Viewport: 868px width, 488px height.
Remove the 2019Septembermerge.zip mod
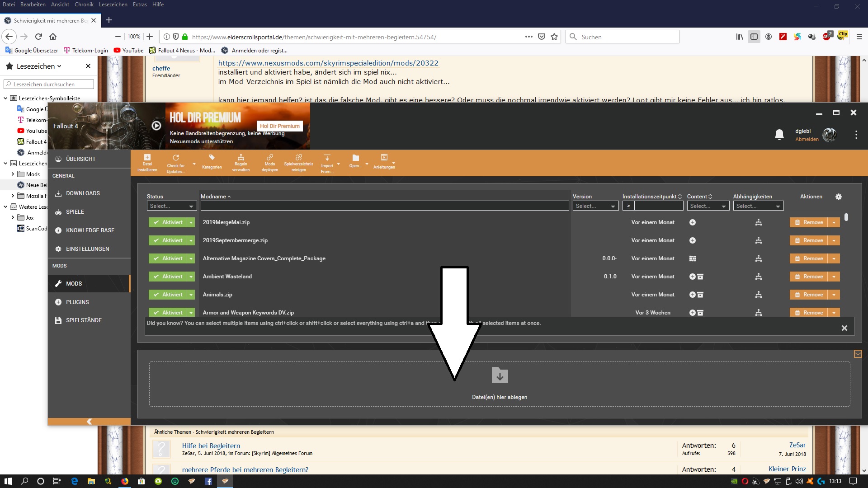pyautogui.click(x=809, y=240)
